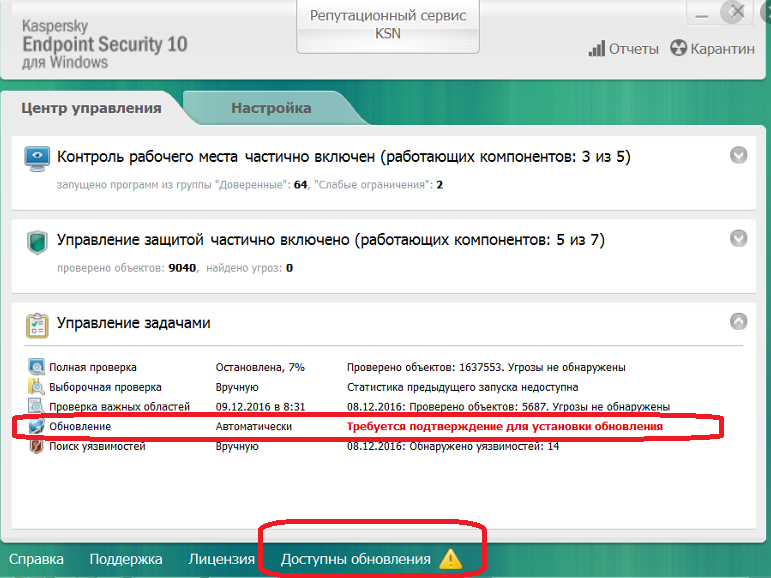The width and height of the screenshot is (771, 578).
Task: Click the Reports bar chart icon
Action: point(596,49)
